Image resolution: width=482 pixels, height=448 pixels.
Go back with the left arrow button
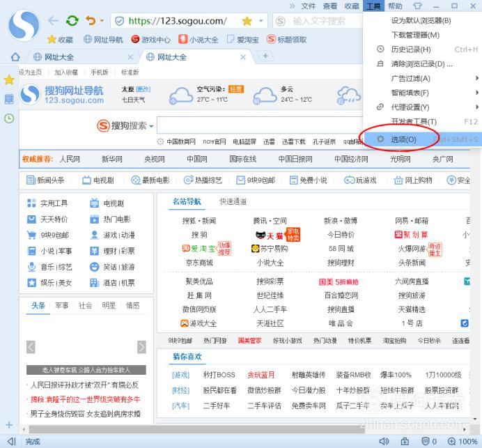tap(53, 21)
